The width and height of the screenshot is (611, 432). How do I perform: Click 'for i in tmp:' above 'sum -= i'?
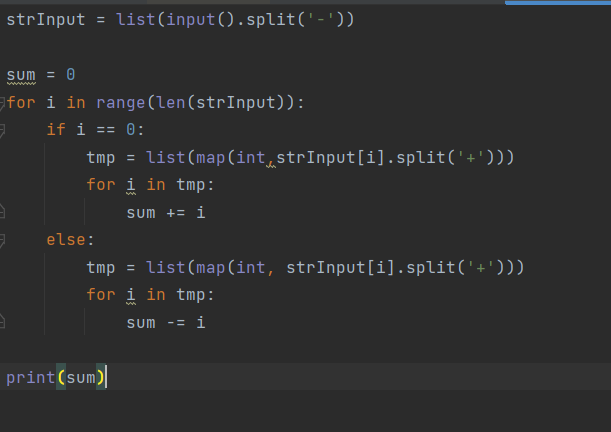[150, 294]
